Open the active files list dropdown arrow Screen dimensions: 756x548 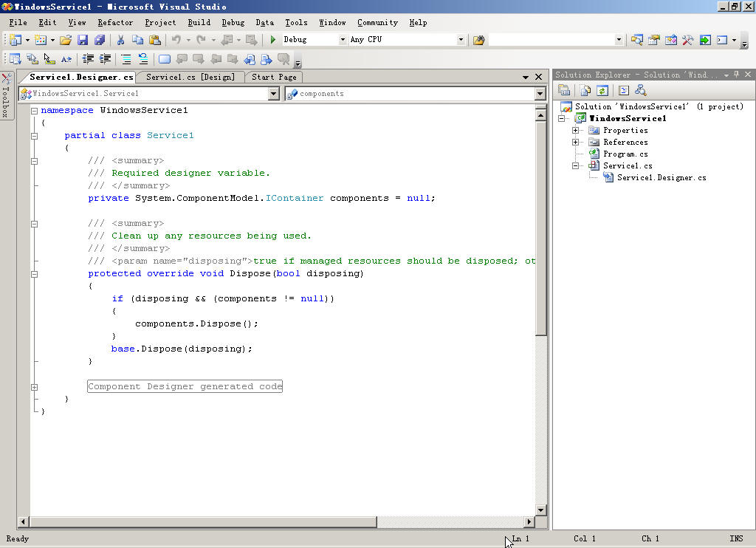click(526, 78)
